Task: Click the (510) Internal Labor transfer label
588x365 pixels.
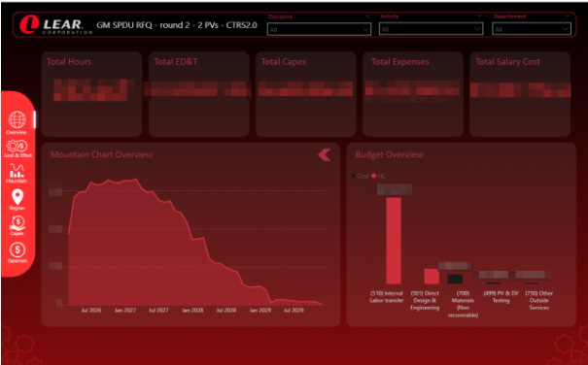Action: (x=387, y=297)
